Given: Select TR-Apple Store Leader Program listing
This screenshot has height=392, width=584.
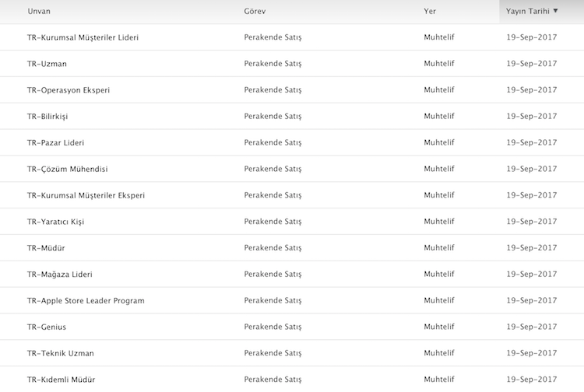Looking at the screenshot, I should [x=86, y=301].
